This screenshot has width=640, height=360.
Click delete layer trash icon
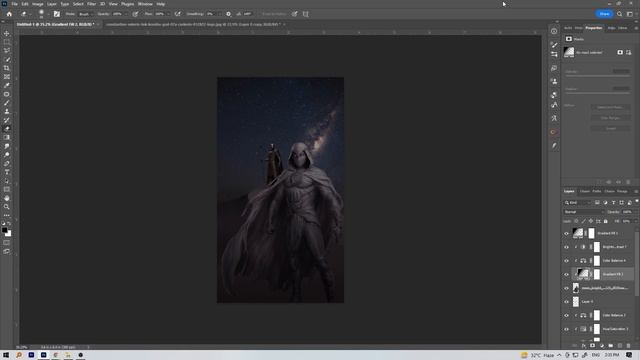click(629, 346)
